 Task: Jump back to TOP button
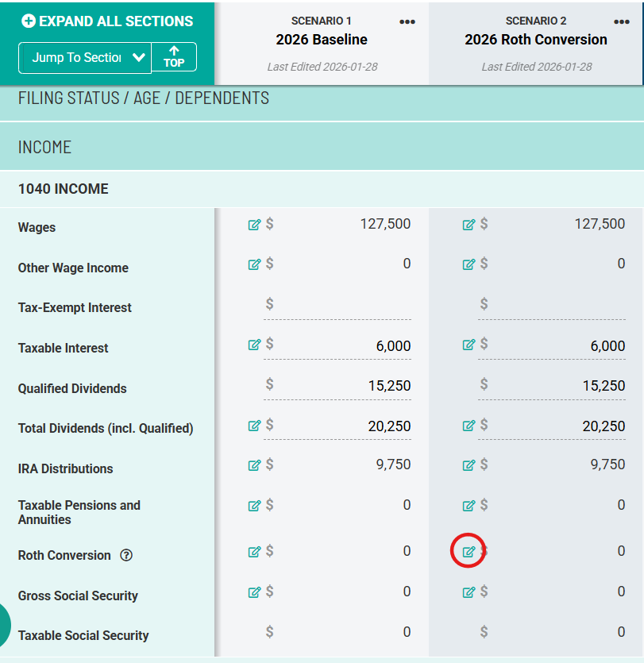pos(174,57)
